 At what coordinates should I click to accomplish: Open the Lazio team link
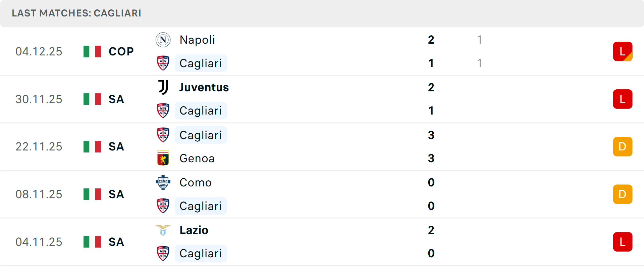(194, 230)
